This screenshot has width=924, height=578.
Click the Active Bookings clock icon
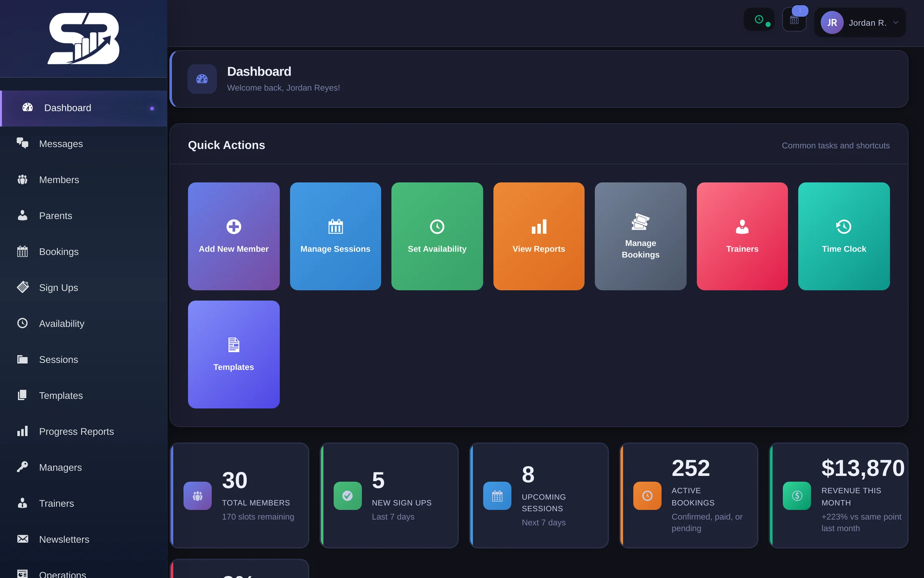(647, 496)
